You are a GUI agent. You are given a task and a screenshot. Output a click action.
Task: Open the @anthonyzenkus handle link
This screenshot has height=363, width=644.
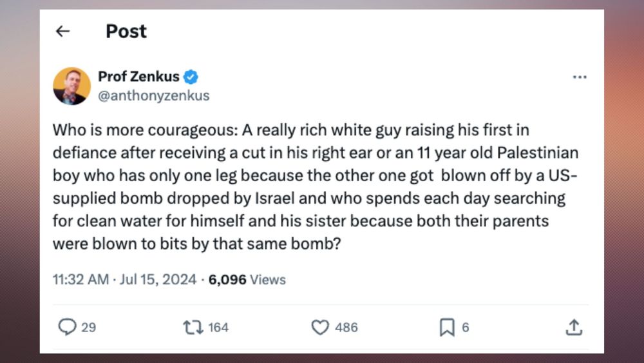click(153, 95)
